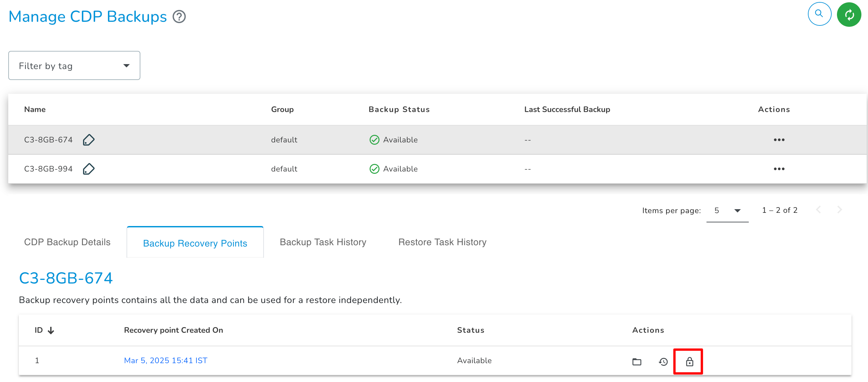
Task: Click the tag icon next to C3-8GB-674
Action: point(89,139)
